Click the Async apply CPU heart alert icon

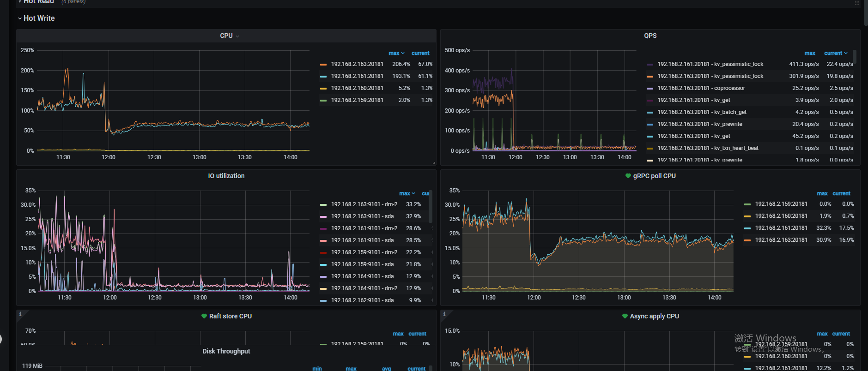click(x=625, y=316)
